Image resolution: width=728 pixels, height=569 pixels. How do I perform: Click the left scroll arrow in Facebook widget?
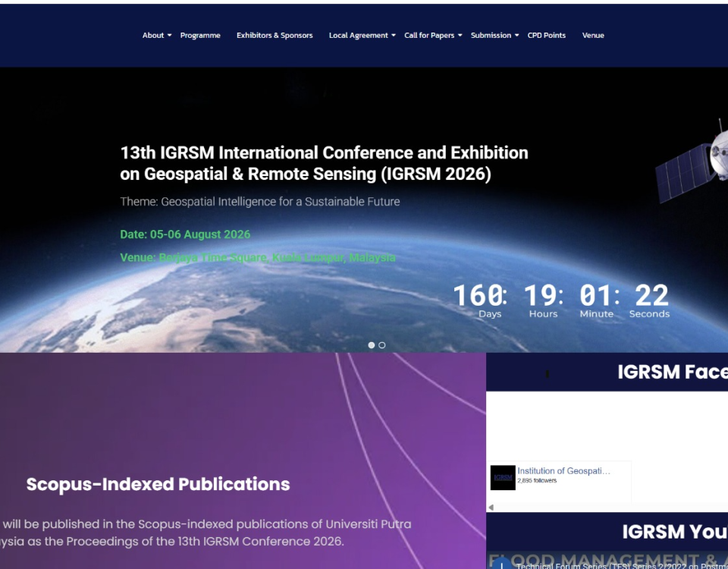coord(491,508)
